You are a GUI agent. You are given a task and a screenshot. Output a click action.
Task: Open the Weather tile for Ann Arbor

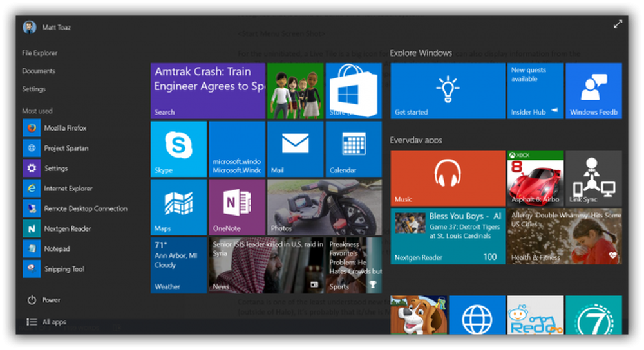[x=178, y=266]
